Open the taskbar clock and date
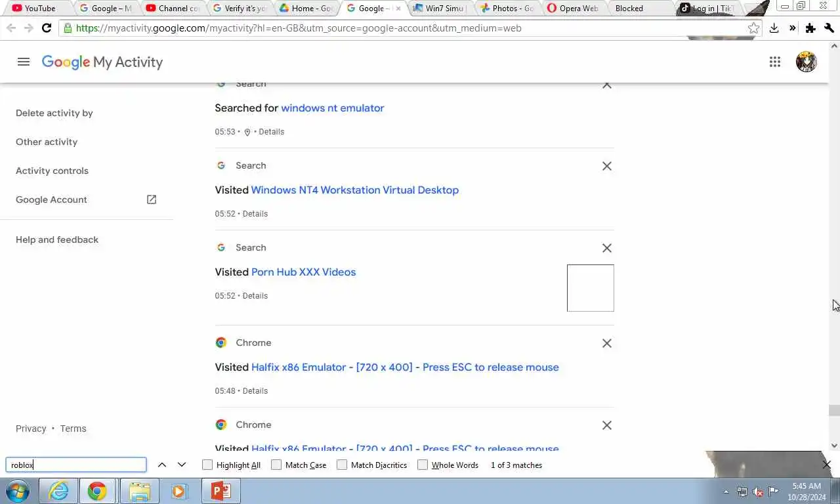 [807, 492]
